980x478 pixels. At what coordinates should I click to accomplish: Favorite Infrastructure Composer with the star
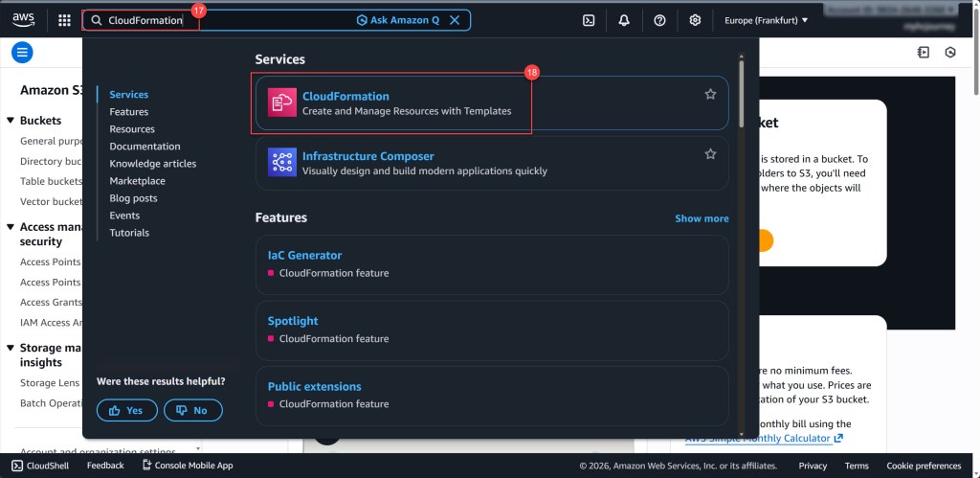coord(710,154)
